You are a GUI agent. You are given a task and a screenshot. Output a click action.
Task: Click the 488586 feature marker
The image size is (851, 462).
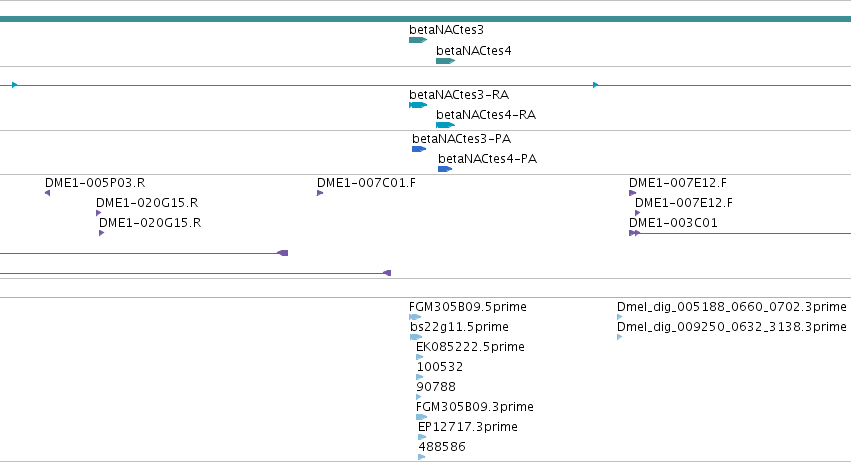pos(422,457)
